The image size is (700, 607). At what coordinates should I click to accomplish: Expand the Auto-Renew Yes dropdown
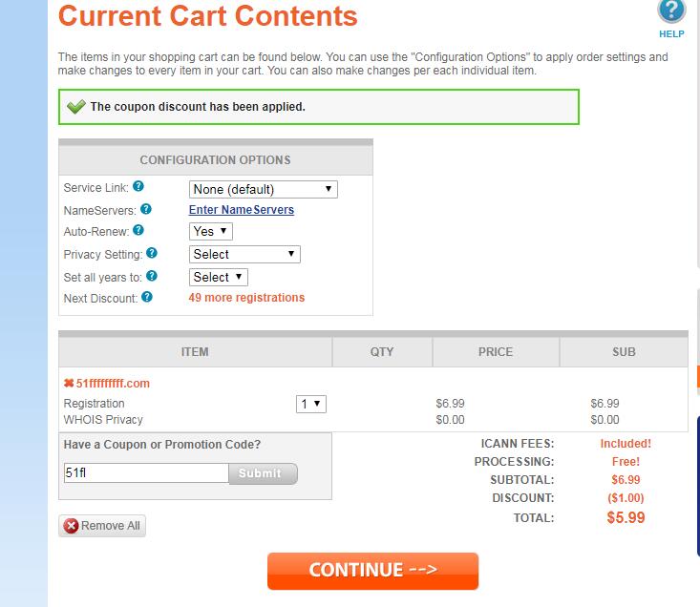tap(211, 231)
